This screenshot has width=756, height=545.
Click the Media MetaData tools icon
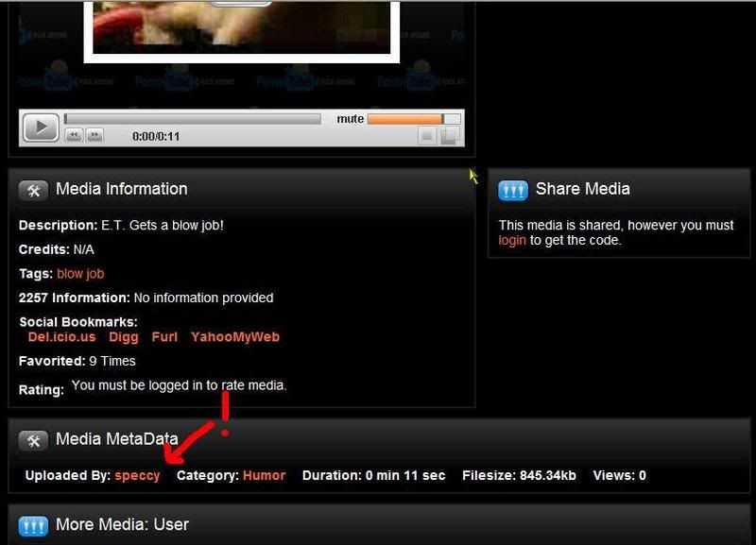click(x=33, y=440)
